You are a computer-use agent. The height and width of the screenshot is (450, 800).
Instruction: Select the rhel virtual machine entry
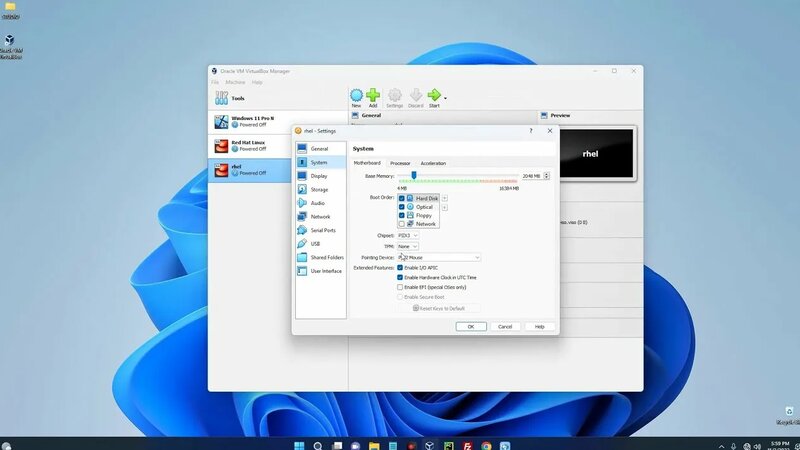pyautogui.click(x=250, y=170)
